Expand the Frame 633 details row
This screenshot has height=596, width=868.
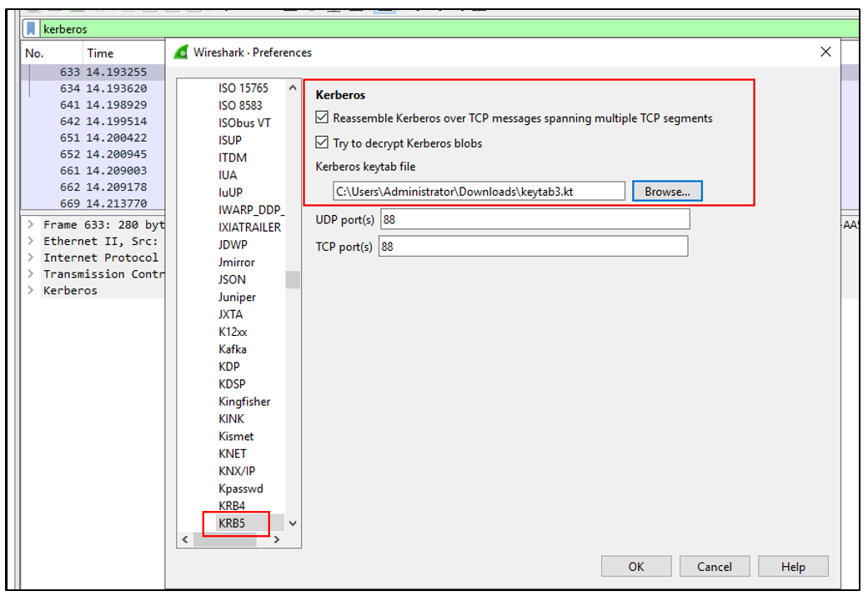31,225
